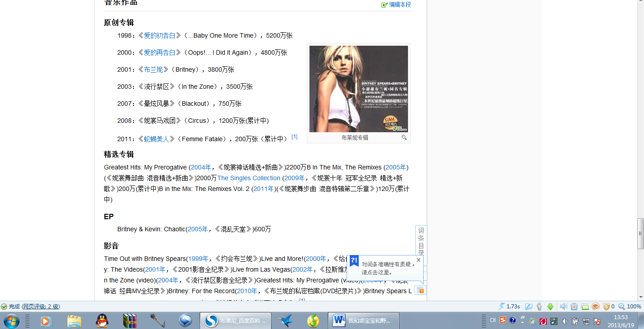Image resolution: width=644 pixels, height=329 pixels.
Task: Open the blue round arrow taskbar icon
Action: 185,321
